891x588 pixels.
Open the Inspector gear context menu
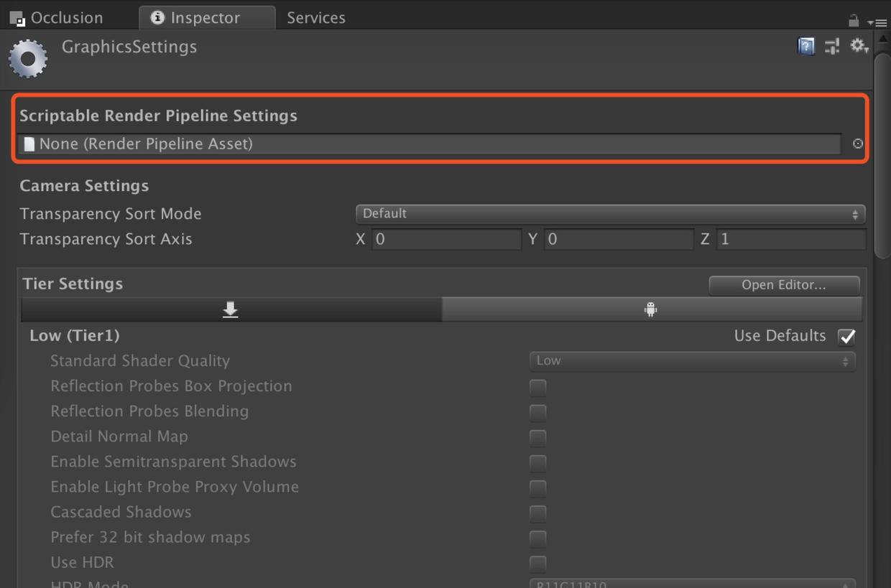(x=859, y=47)
